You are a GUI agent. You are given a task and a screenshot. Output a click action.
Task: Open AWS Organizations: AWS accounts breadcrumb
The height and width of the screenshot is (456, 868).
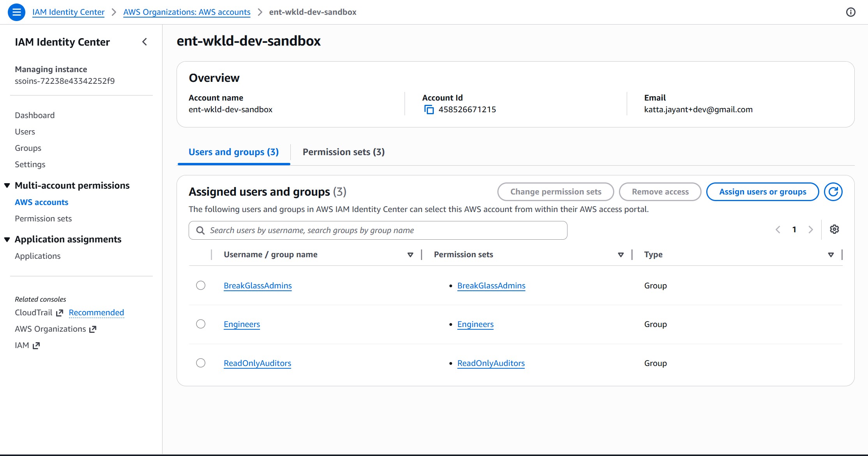point(187,12)
